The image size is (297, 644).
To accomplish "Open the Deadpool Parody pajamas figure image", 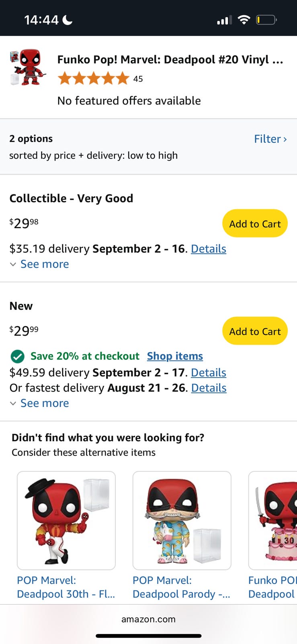I will [x=182, y=520].
